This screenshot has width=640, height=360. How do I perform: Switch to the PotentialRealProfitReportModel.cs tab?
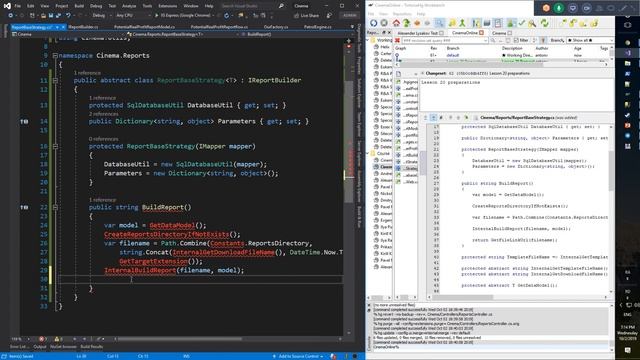144,27
